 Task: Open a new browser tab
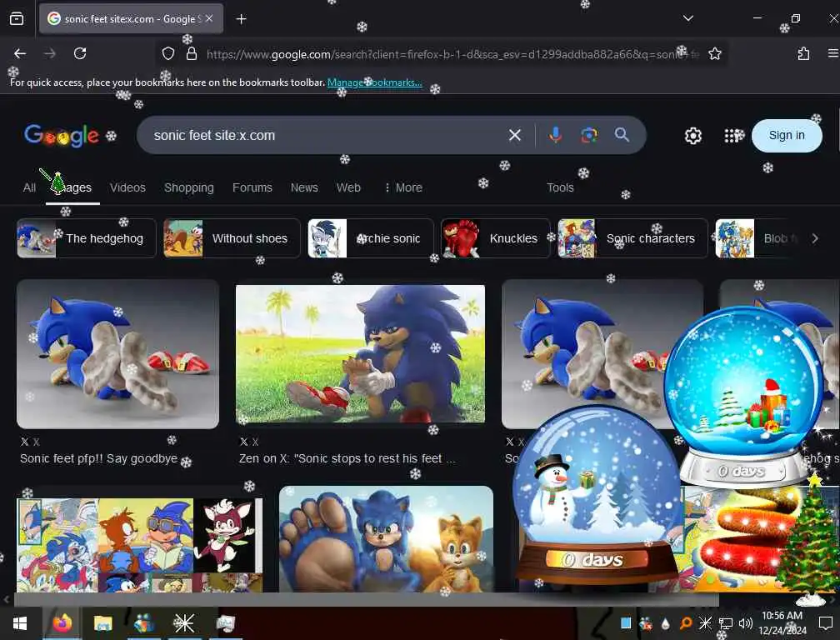(x=241, y=19)
